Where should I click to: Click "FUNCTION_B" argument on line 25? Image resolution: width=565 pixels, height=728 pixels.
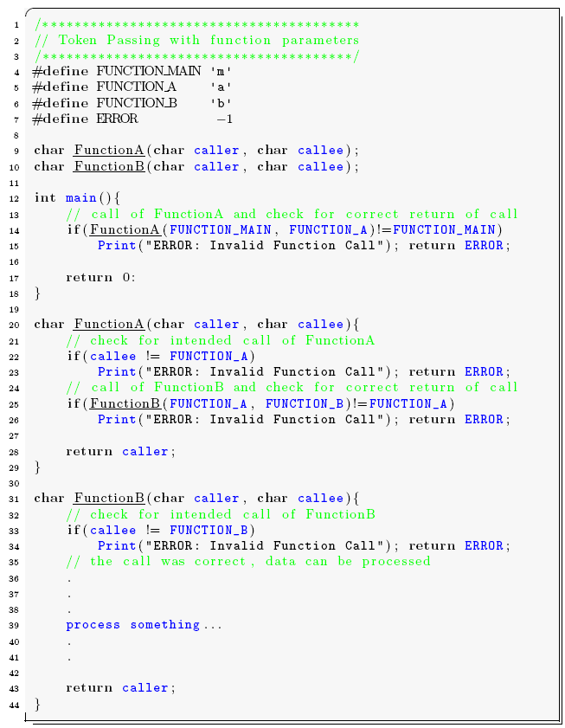click(305, 403)
